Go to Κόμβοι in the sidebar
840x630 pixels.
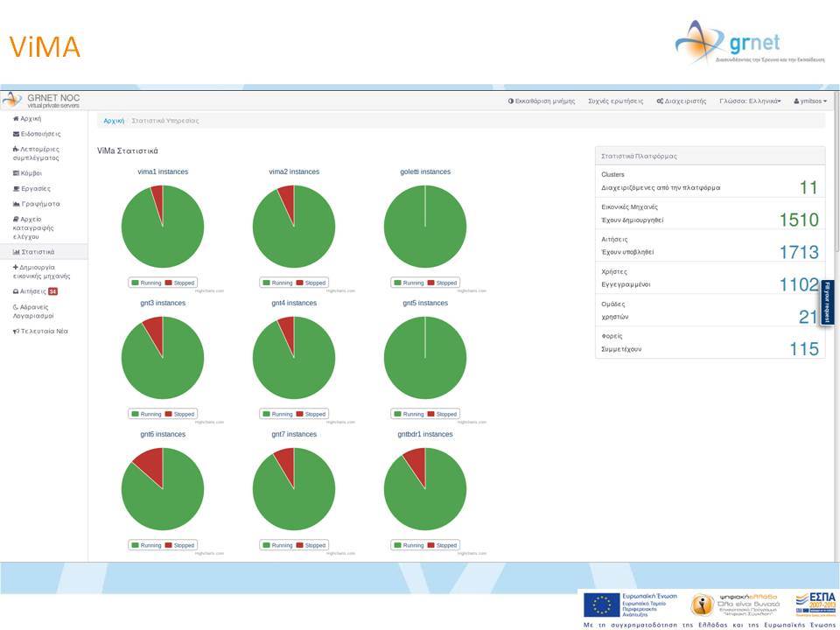[27, 173]
